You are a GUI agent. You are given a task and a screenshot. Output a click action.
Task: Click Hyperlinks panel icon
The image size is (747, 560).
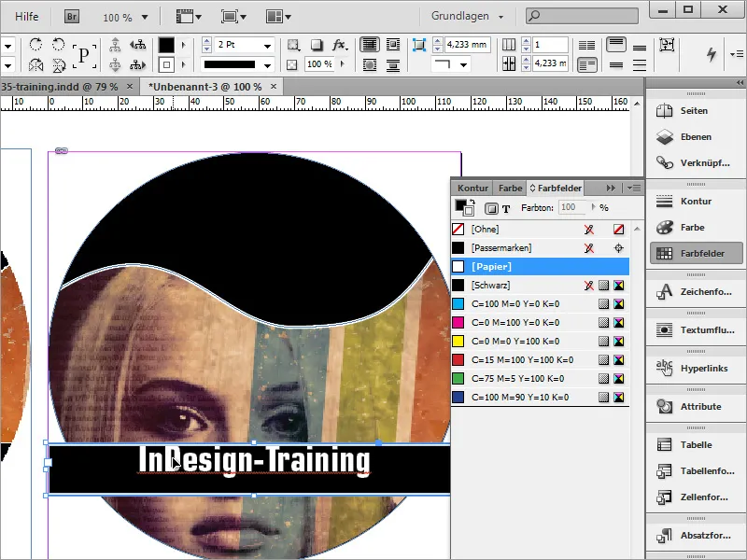click(x=664, y=368)
